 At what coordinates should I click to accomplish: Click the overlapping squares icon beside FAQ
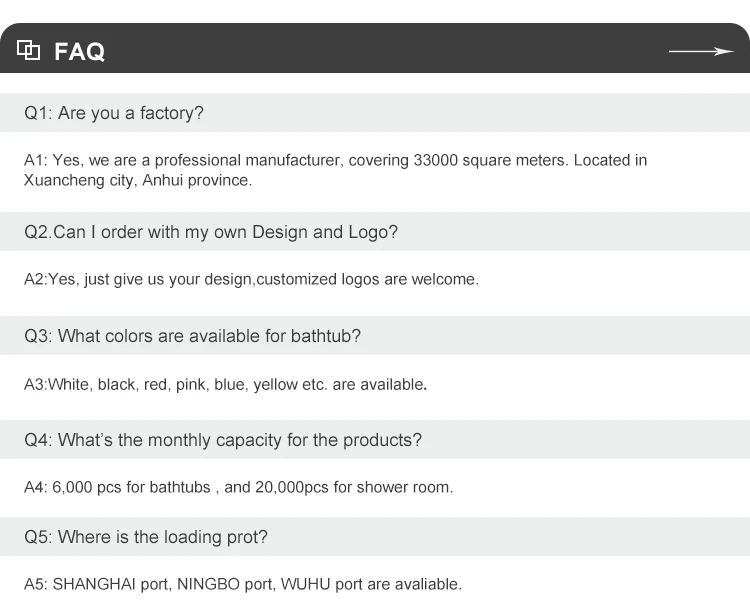[x=29, y=50]
